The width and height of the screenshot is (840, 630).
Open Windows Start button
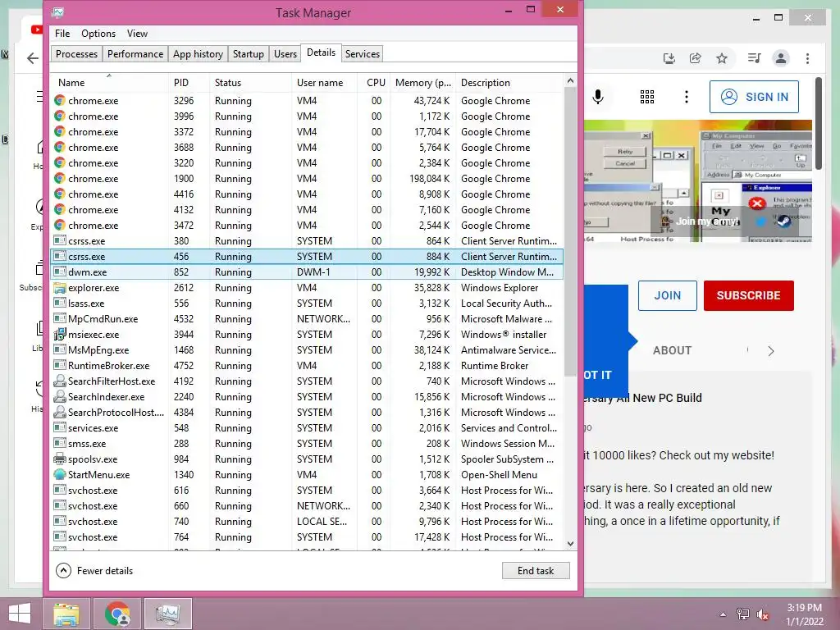click(20, 614)
